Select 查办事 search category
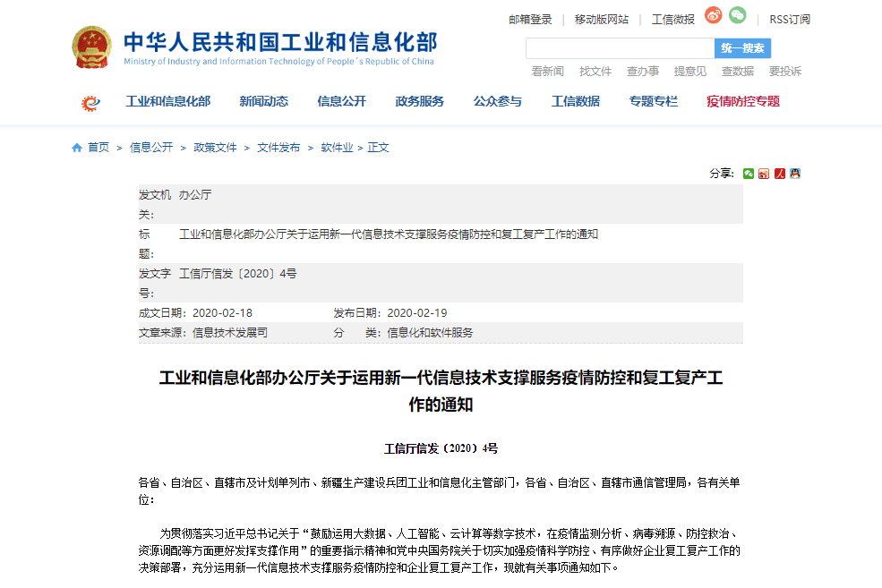Viewport: 882px width, 588px height. [643, 72]
